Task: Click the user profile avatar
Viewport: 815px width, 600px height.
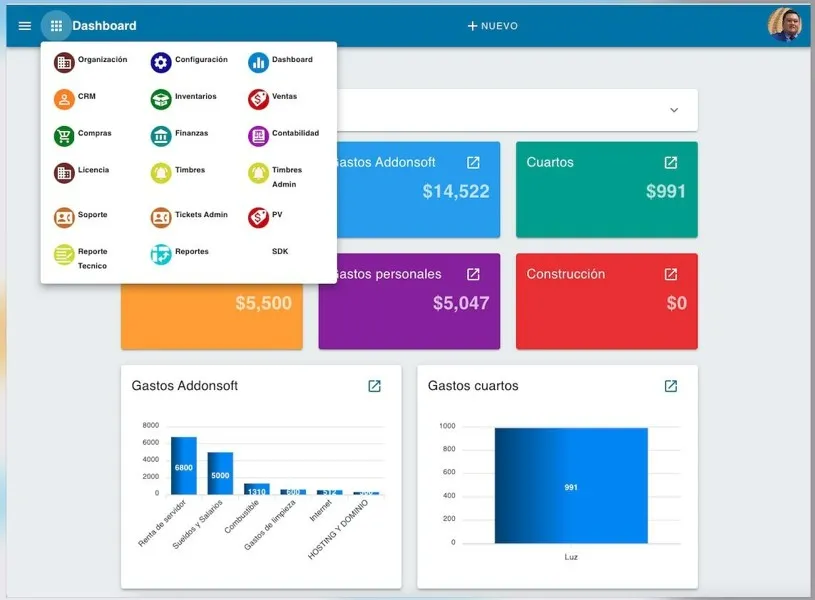Action: tap(786, 24)
